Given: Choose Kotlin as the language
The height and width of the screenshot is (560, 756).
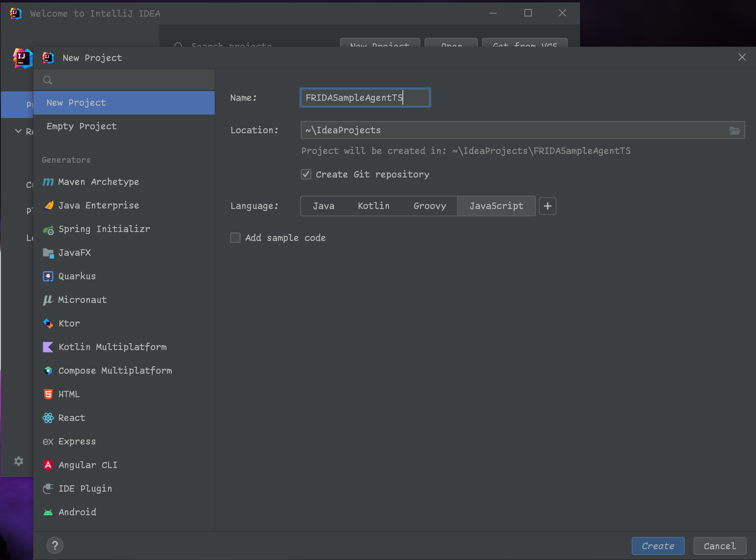Looking at the screenshot, I should click(374, 206).
